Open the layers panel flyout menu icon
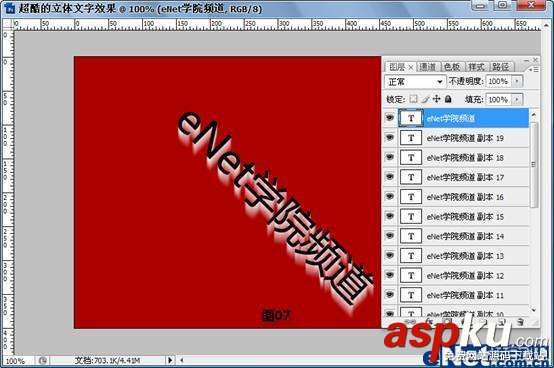Screen dimensions: 554x368 [535, 70]
